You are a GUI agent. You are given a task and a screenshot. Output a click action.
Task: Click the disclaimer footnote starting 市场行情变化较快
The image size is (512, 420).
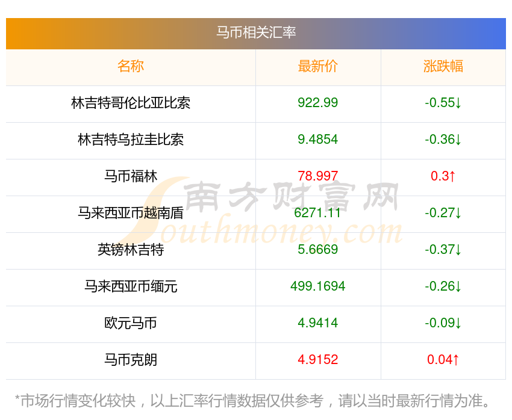[252, 401]
